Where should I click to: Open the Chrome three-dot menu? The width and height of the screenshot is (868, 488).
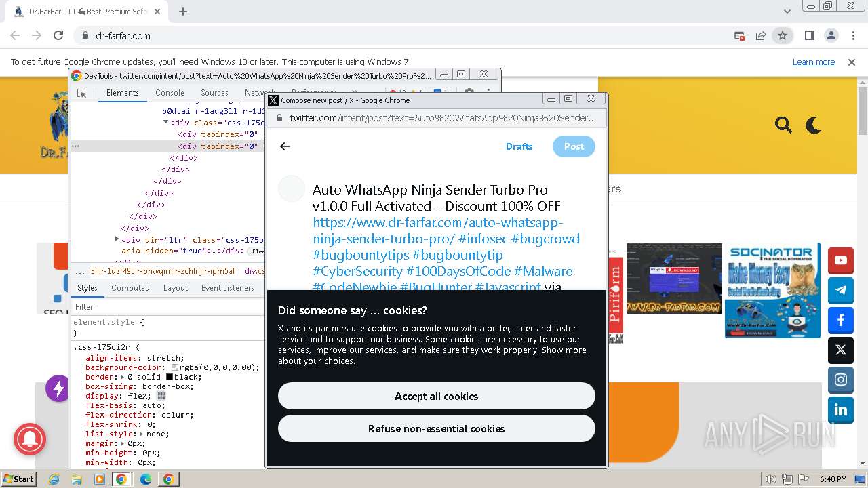pos(852,35)
